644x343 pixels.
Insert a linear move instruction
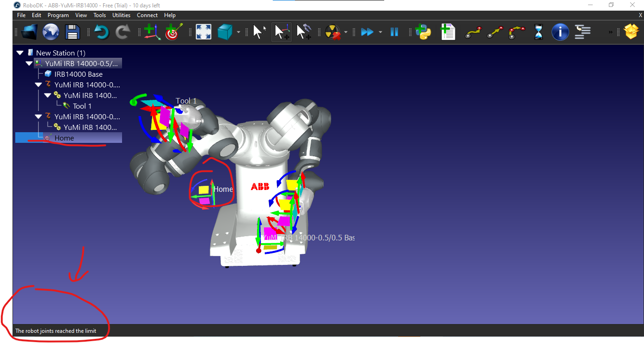495,32
